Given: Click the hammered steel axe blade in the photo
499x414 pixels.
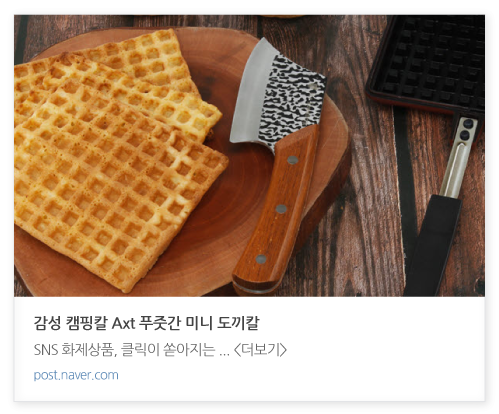Looking at the screenshot, I should coord(278,96).
